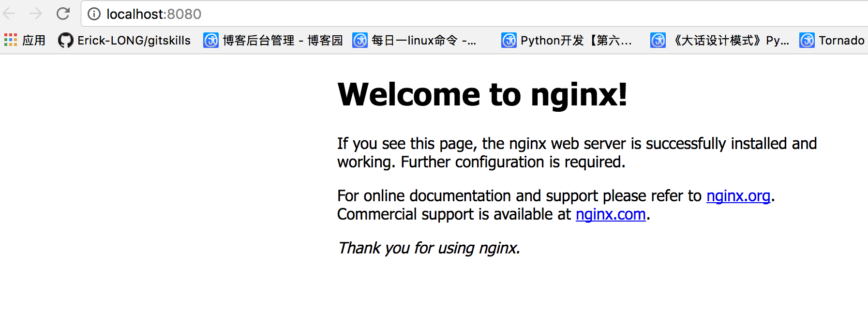Follow the nginx.com commercial support link
868x326 pixels.
tap(611, 214)
